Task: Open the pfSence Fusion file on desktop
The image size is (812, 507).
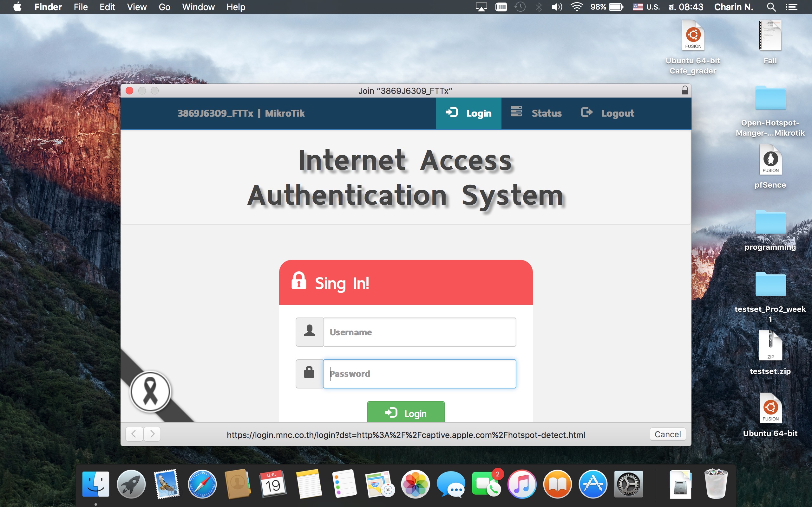Action: click(x=770, y=160)
